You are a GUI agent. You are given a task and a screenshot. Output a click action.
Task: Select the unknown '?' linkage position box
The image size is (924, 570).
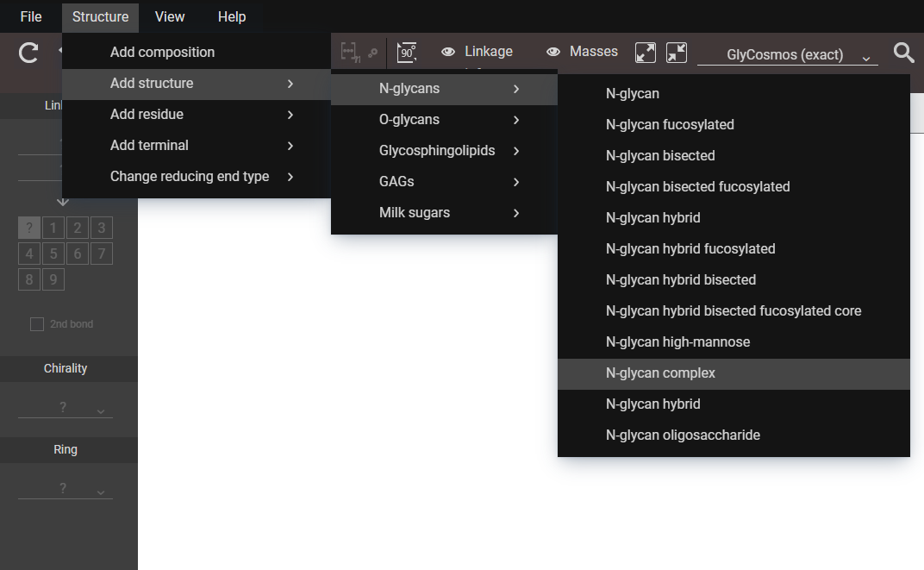[x=29, y=228]
